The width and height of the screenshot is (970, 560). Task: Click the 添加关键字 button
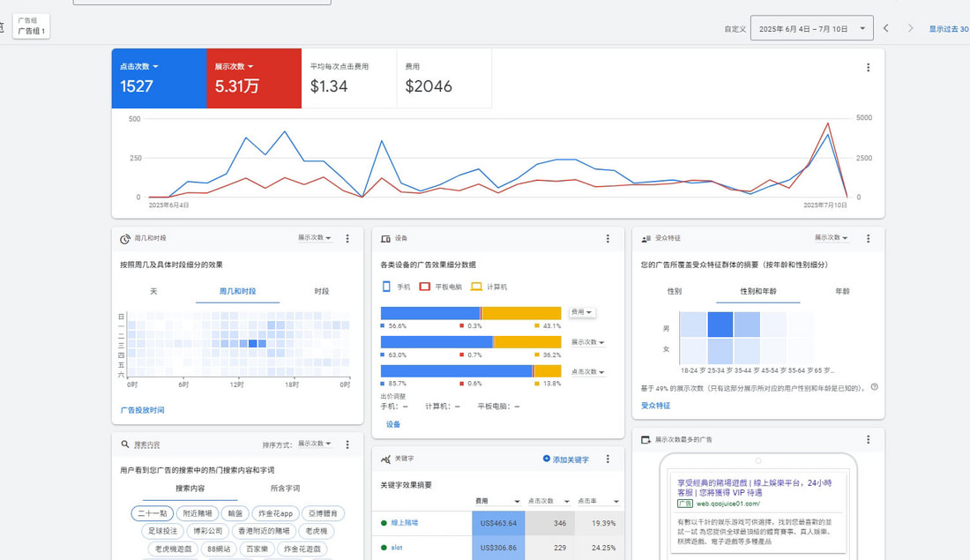coord(565,459)
